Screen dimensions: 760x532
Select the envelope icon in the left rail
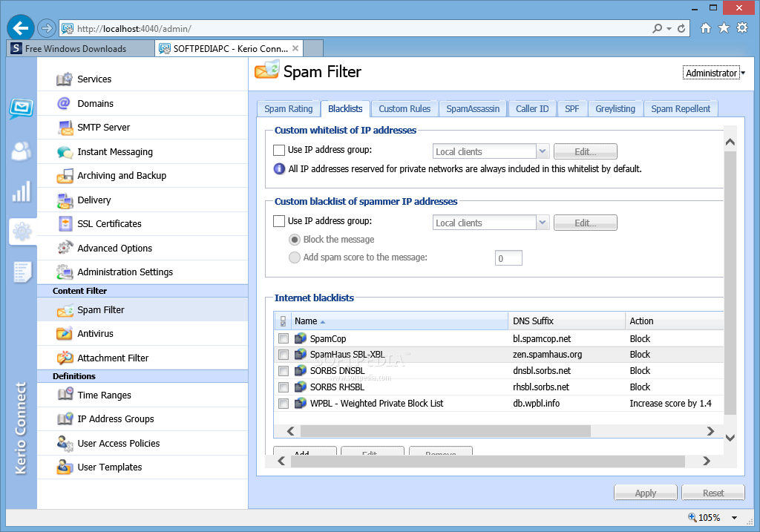[x=22, y=108]
